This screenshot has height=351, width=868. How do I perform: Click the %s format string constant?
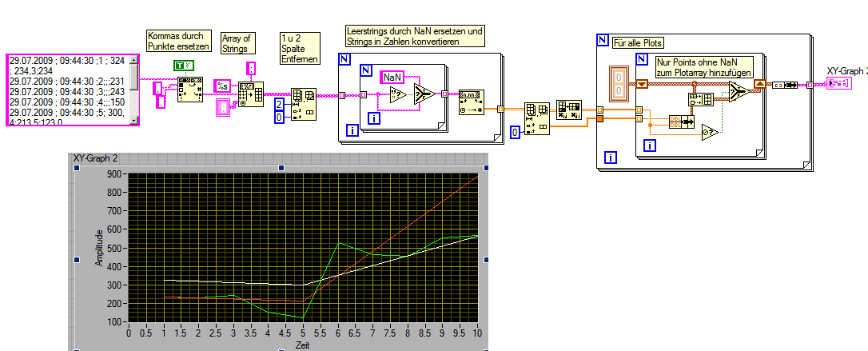[222, 86]
